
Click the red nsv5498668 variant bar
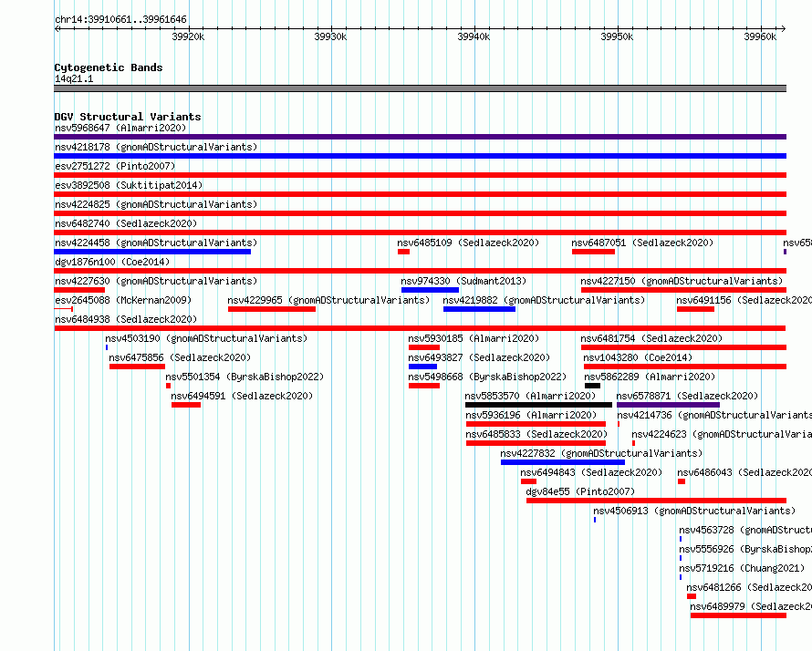[x=424, y=386]
